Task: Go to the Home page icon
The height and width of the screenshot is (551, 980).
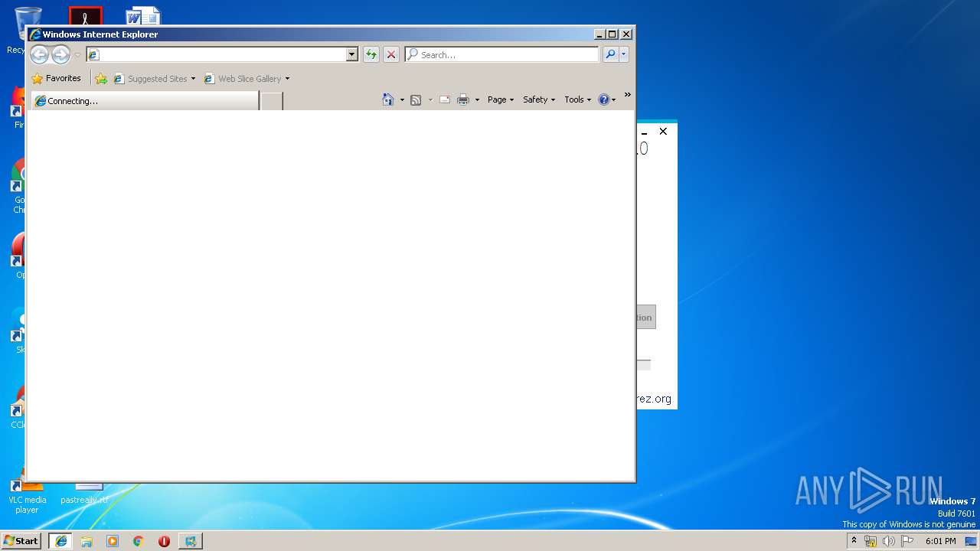Action: tap(388, 99)
